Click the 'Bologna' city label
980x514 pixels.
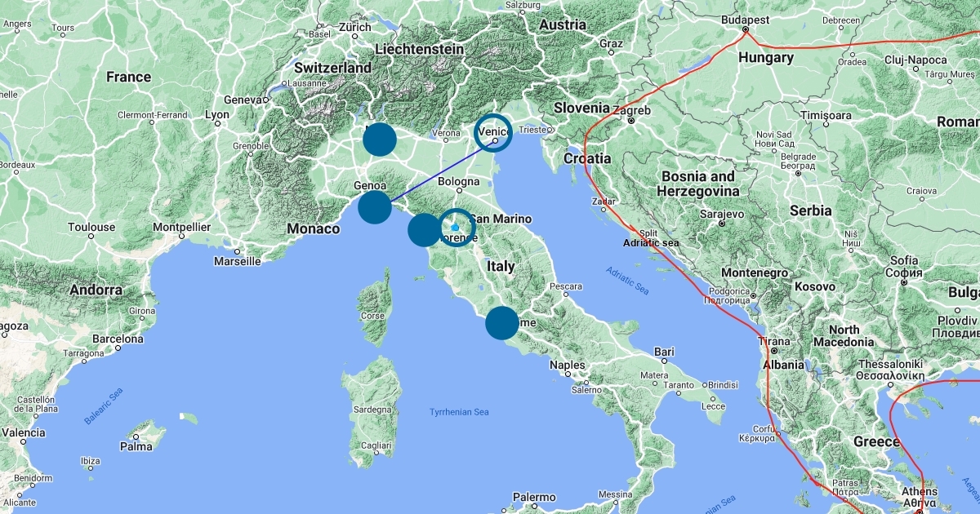coord(458,181)
